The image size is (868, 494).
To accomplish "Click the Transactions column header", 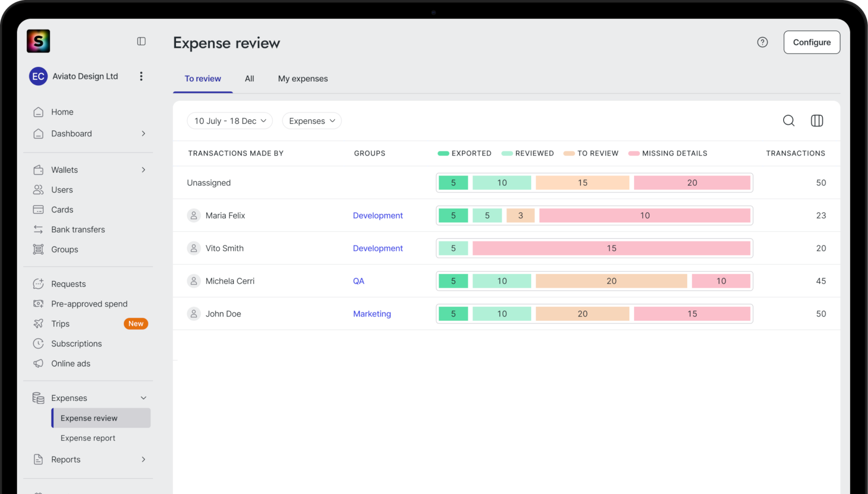I will coord(795,153).
